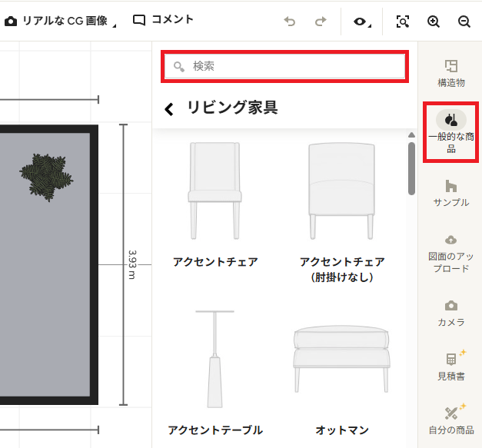The width and height of the screenshot is (482, 448).
Task: Select the アクセントチェア thumbnail
Action: point(215,191)
